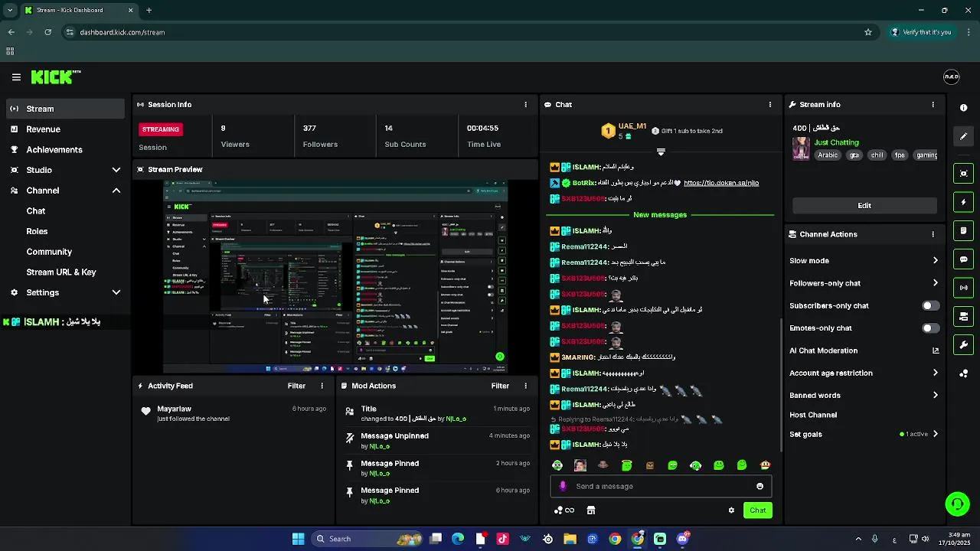The image size is (980, 551).
Task: Select Achievements in the sidebar
Action: (65, 150)
